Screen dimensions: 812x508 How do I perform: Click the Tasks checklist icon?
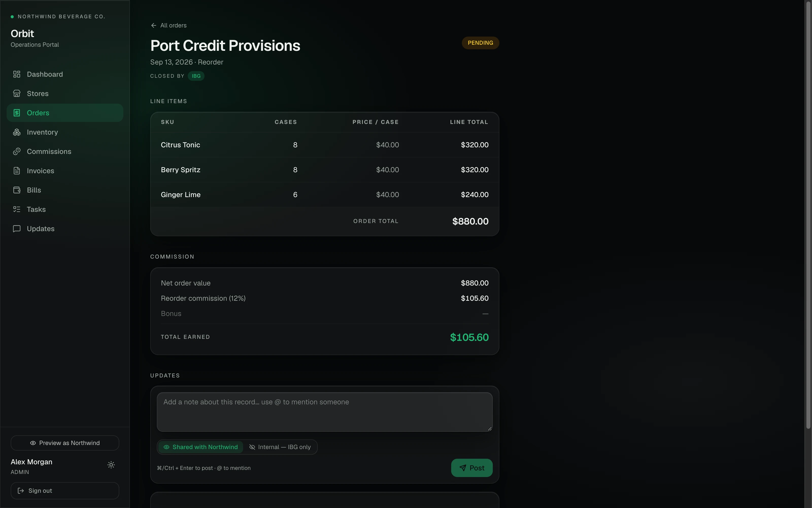coord(17,209)
